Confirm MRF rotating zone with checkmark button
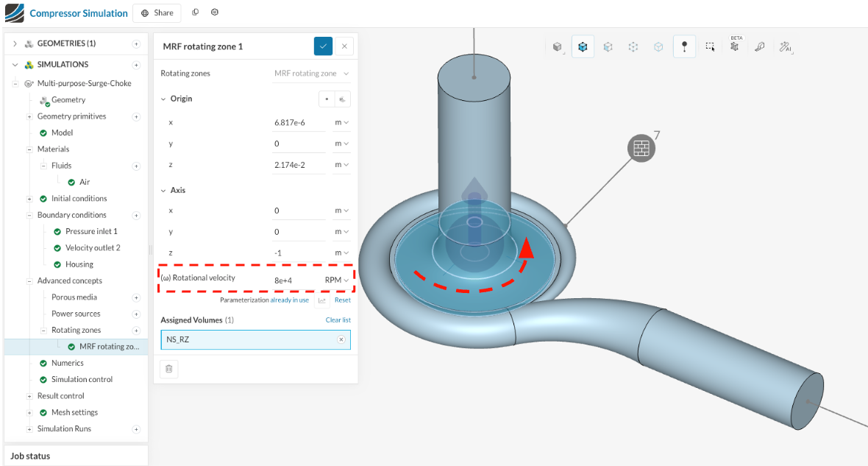 coord(323,46)
